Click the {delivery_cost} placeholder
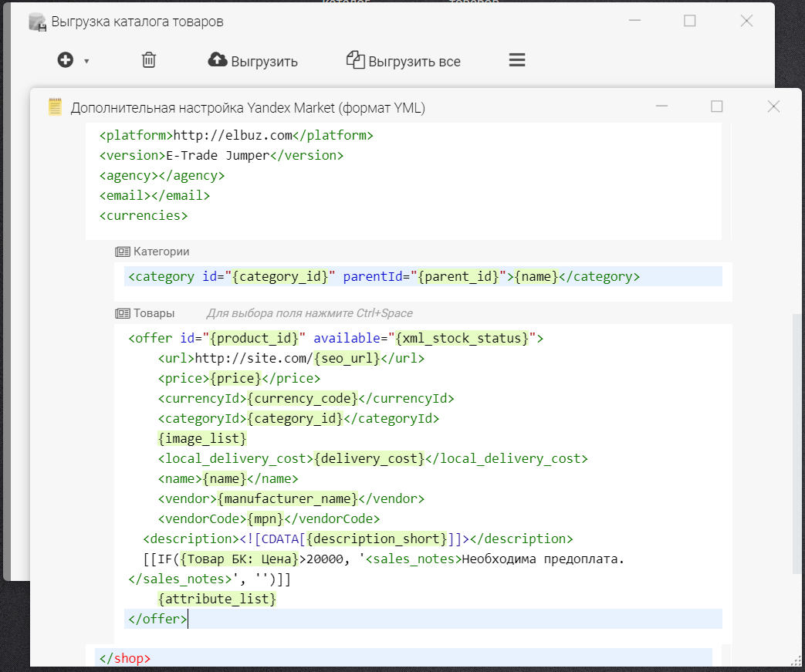805x672 pixels. pos(369,458)
